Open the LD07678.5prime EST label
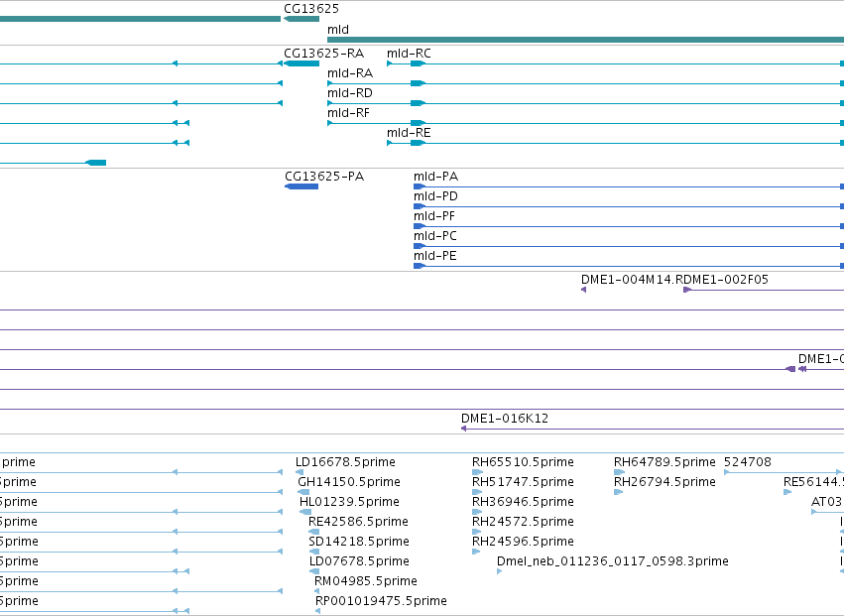 (359, 561)
